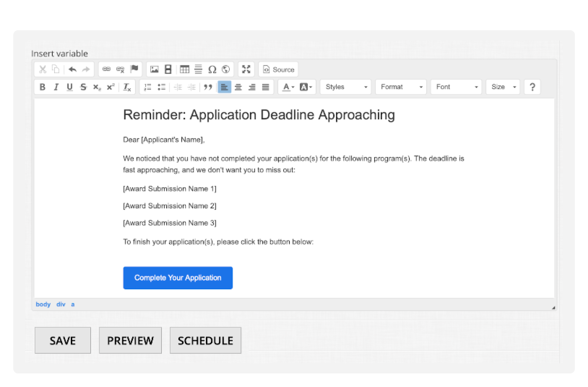
Task: Open the text color picker
Action: click(288, 87)
